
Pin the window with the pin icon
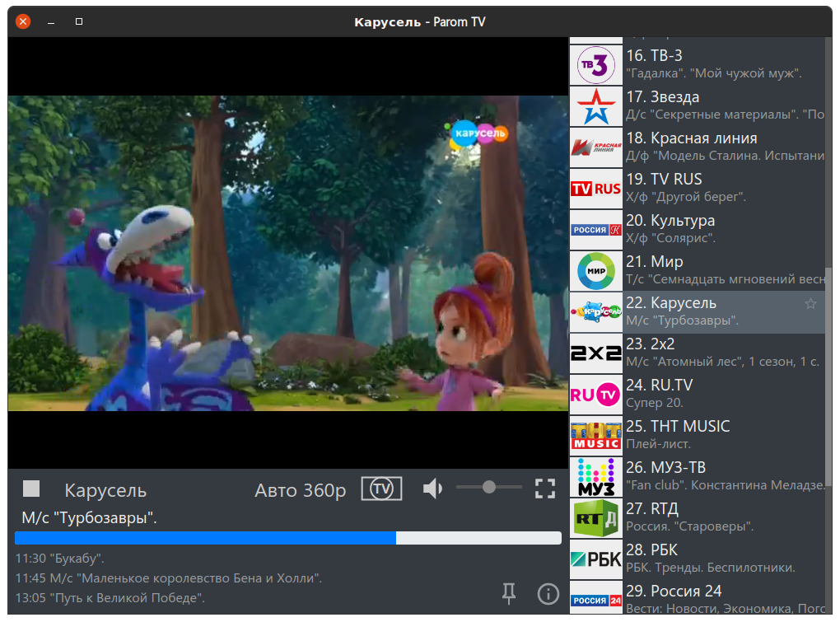[509, 594]
